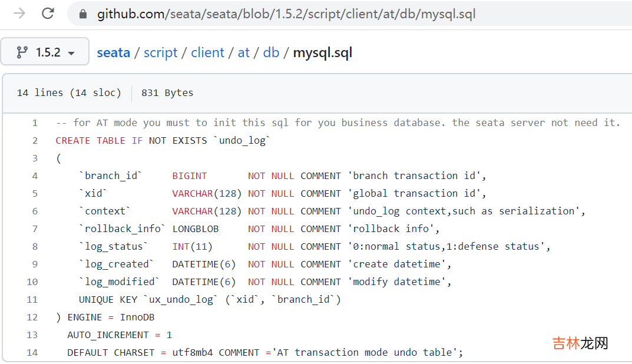Select line number 12 with ENGINE InnoDB
The width and height of the screenshot is (632, 364).
[x=32, y=317]
